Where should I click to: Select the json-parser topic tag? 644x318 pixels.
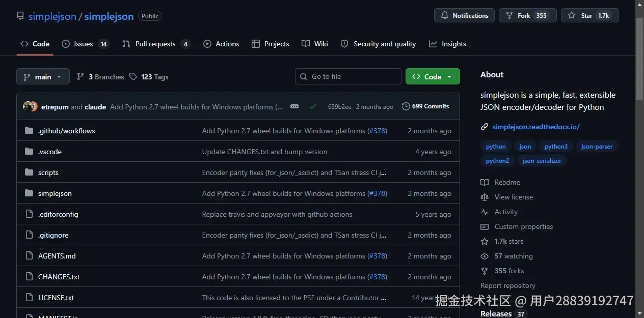coord(597,147)
